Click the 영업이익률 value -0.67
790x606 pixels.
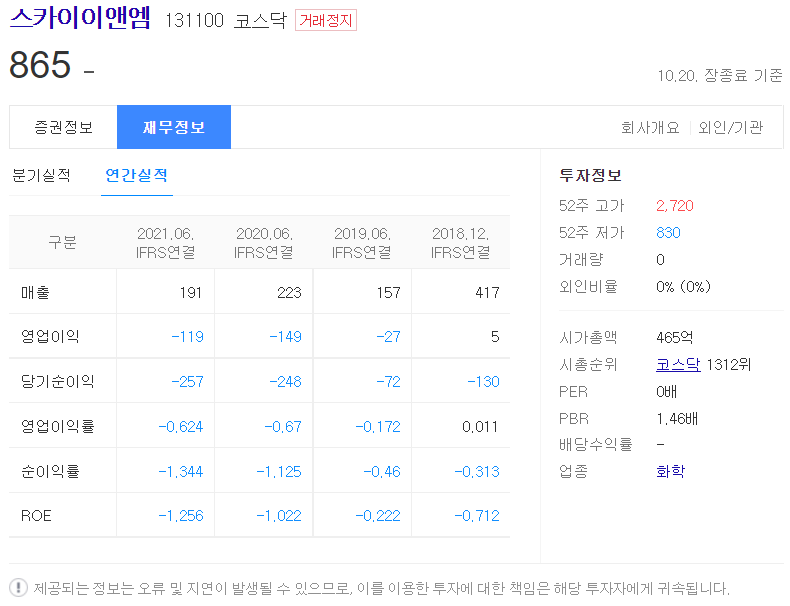pyautogui.click(x=283, y=427)
